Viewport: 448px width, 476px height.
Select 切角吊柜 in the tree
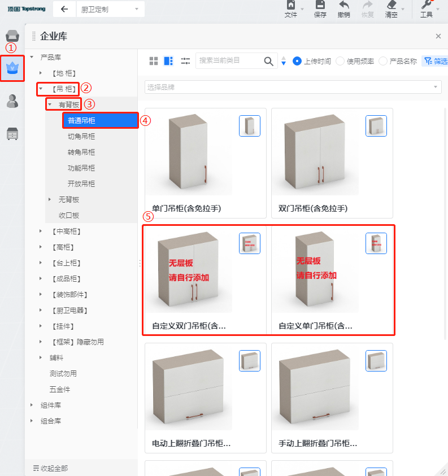click(x=81, y=136)
